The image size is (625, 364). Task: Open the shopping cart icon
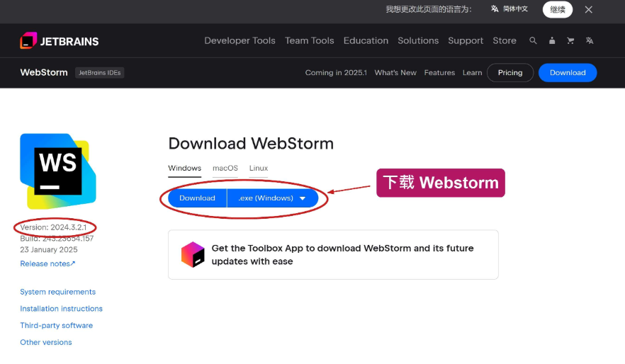570,40
